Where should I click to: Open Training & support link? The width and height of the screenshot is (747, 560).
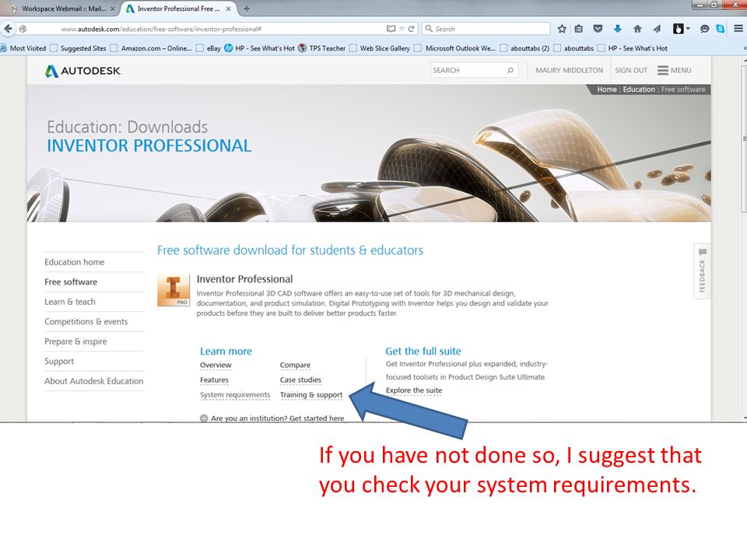(x=311, y=395)
